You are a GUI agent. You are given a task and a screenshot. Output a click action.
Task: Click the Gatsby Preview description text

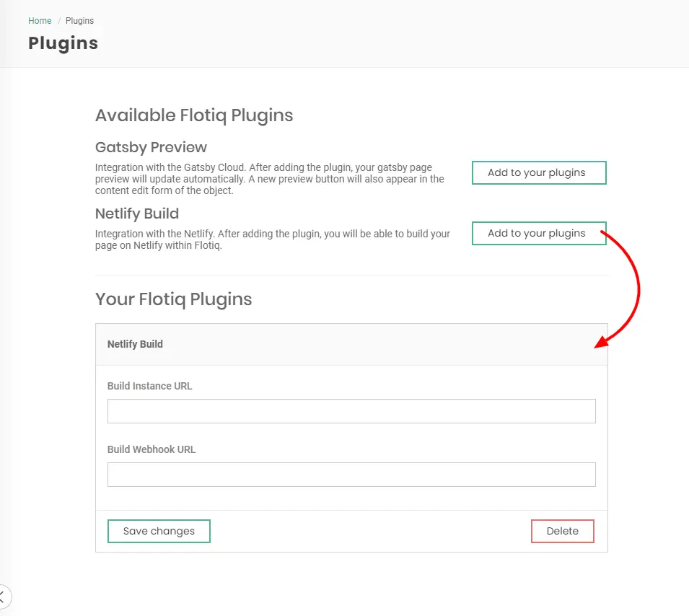pyautogui.click(x=270, y=179)
